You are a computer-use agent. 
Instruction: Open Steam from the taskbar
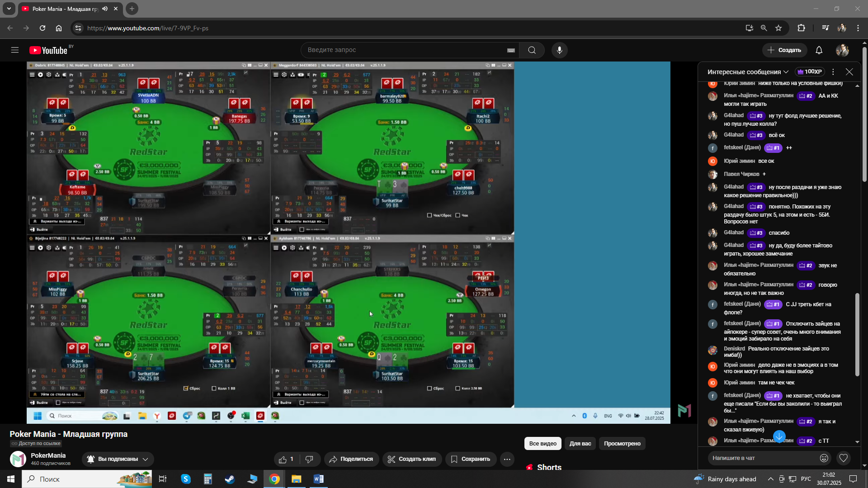click(230, 479)
